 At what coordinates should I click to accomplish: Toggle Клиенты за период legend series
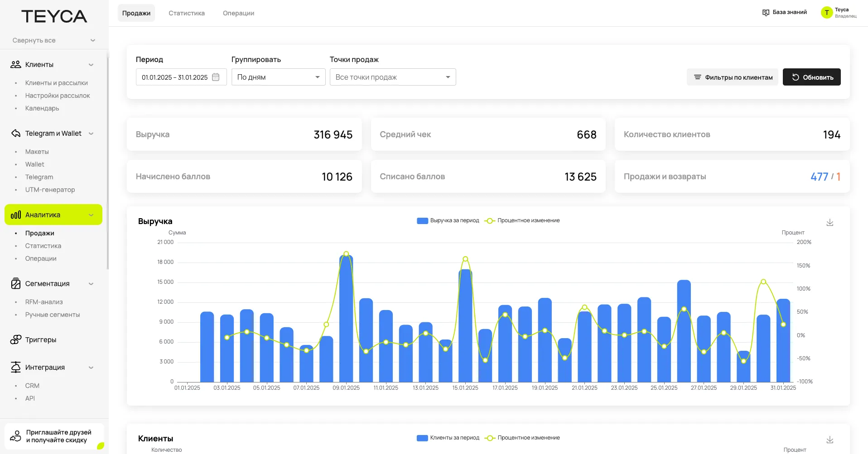coord(448,438)
